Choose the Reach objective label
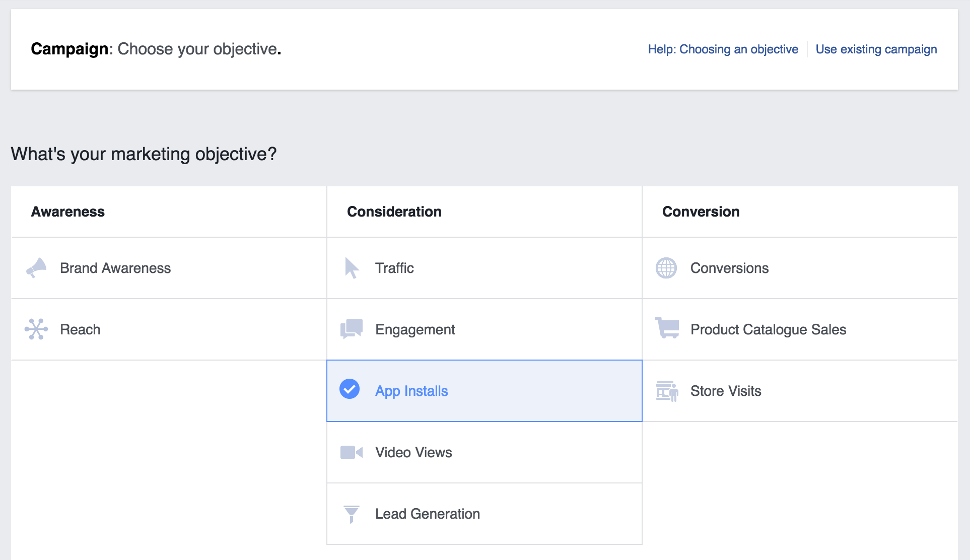This screenshot has height=560, width=970. click(80, 329)
